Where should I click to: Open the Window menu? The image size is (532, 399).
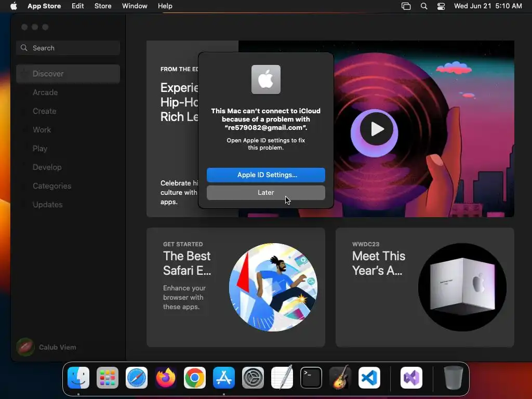pyautogui.click(x=135, y=6)
